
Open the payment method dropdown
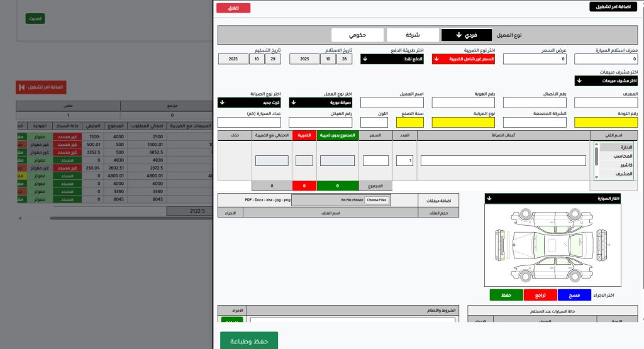pyautogui.click(x=392, y=59)
